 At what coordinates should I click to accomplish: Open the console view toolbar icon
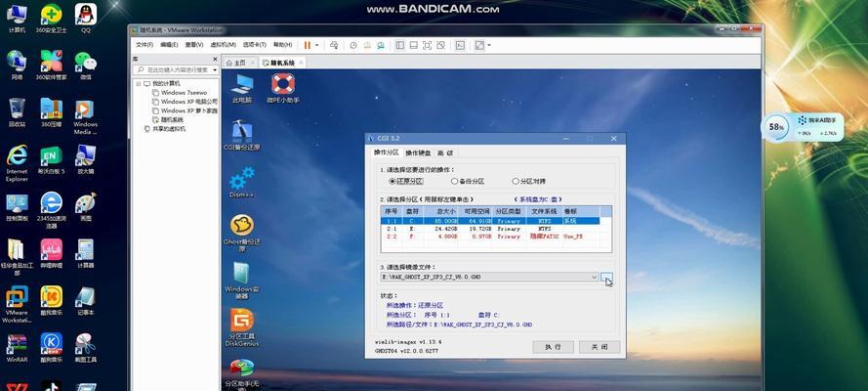coord(460,45)
